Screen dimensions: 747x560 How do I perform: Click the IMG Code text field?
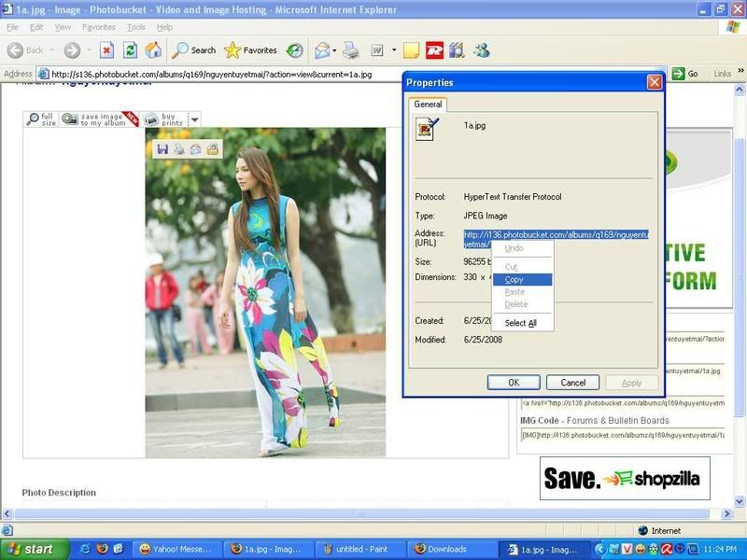(623, 435)
